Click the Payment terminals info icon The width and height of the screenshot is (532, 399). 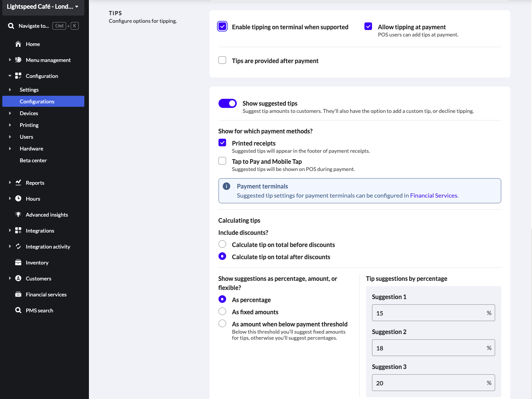tap(226, 186)
